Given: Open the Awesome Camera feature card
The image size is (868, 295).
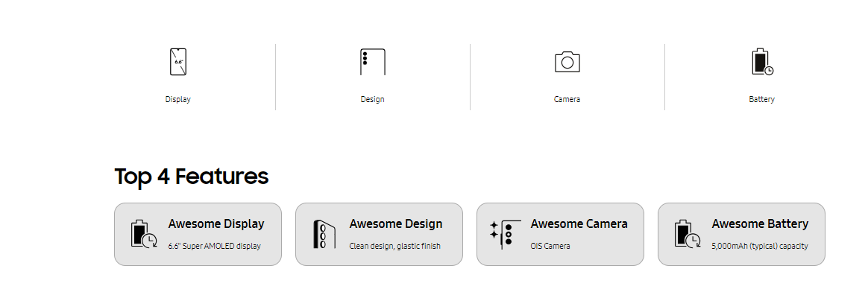Looking at the screenshot, I should (560, 234).
